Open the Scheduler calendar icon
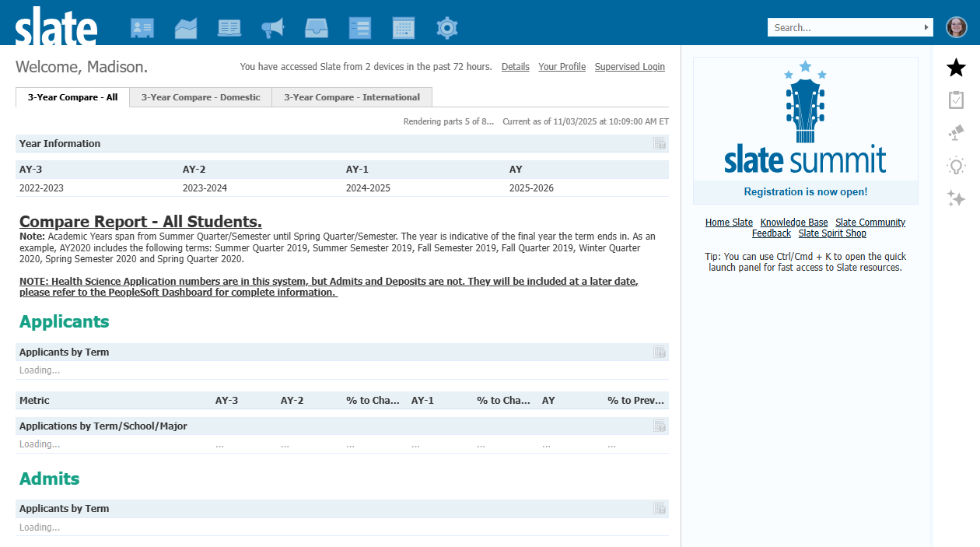Screen dimensions: 980x547 [404, 29]
